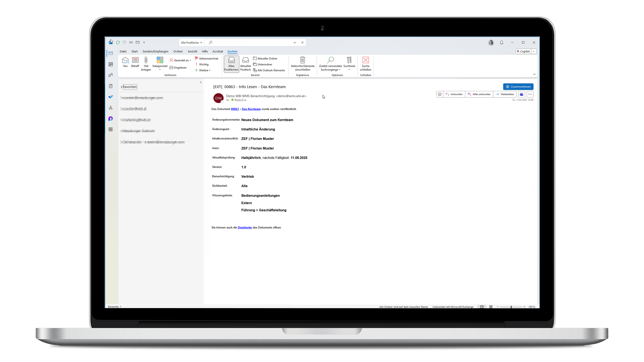Toggle the Ungelesen filter
The image size is (644, 362).
178,68
